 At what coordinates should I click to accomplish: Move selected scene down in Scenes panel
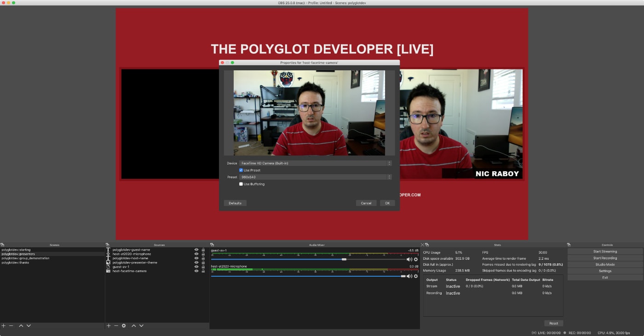pos(29,325)
